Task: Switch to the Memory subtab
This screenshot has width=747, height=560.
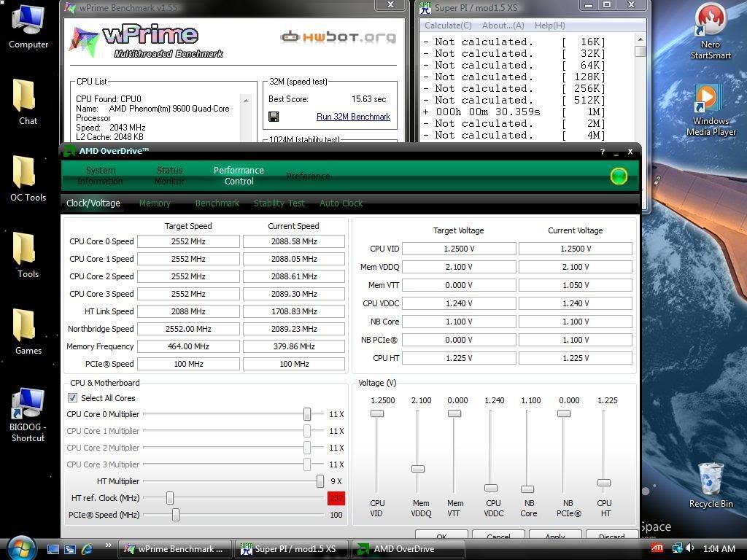Action: pyautogui.click(x=155, y=203)
